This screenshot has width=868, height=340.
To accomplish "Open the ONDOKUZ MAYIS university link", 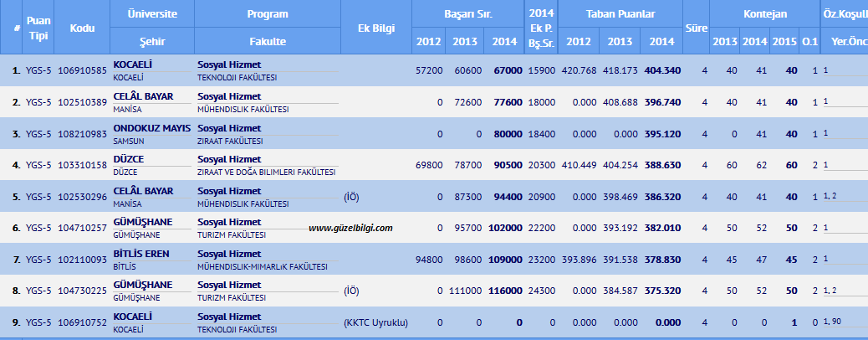I will (151, 128).
